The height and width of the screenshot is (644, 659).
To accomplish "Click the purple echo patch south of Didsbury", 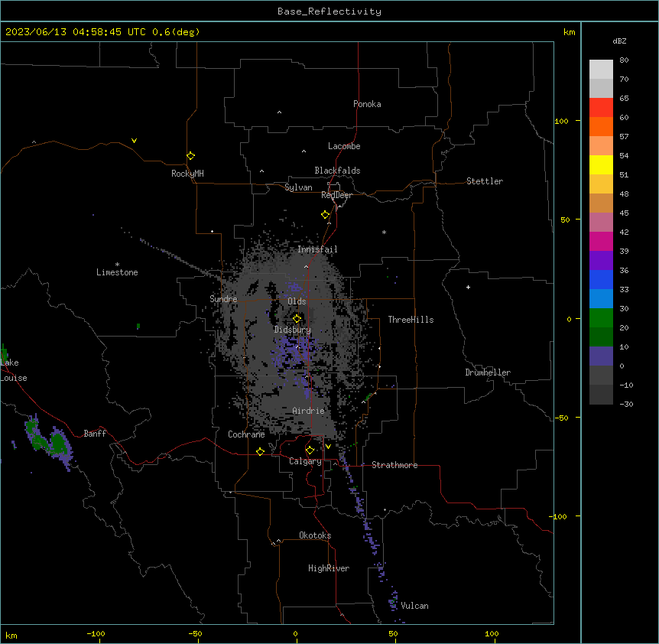I will pyautogui.click(x=294, y=351).
